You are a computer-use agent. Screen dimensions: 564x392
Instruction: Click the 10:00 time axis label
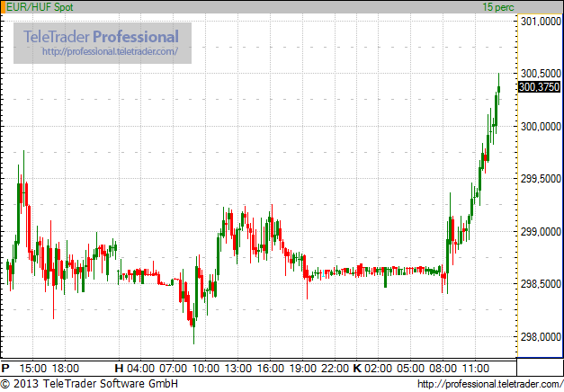[205, 369]
